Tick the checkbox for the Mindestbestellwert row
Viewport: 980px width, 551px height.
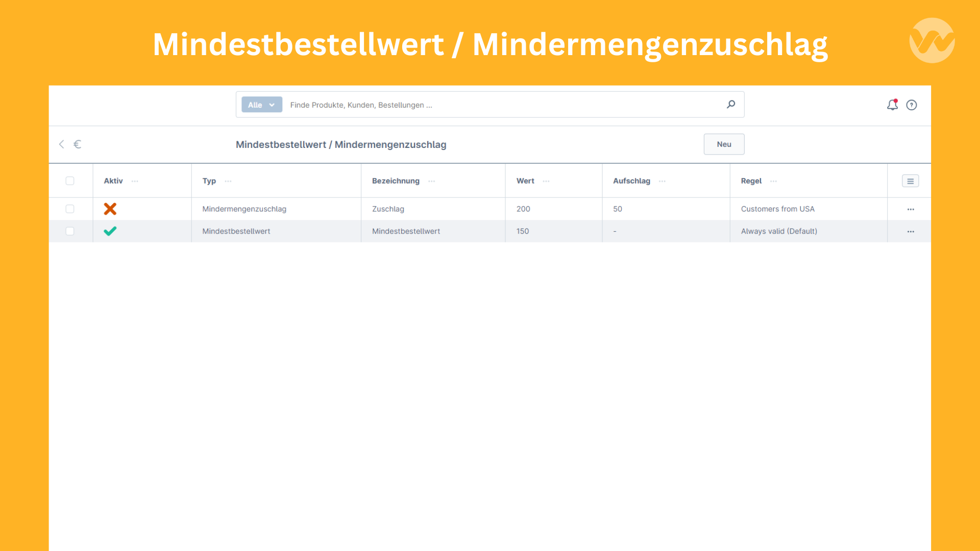tap(70, 231)
